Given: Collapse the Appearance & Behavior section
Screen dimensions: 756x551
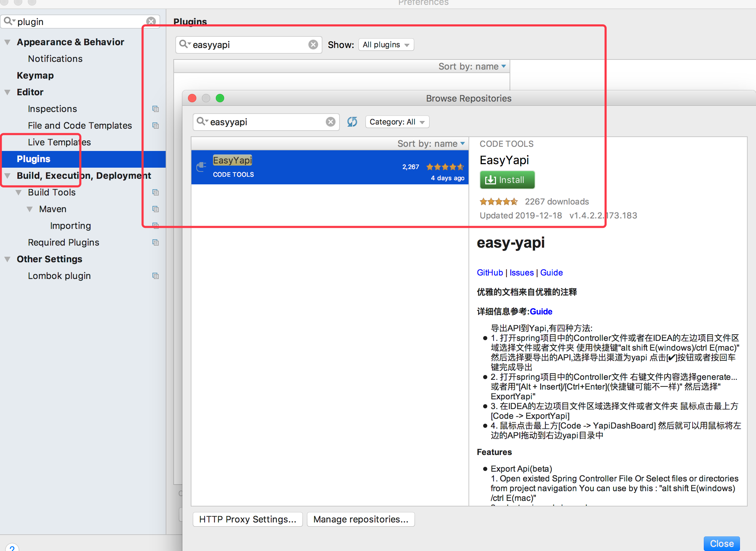Looking at the screenshot, I should (7, 42).
